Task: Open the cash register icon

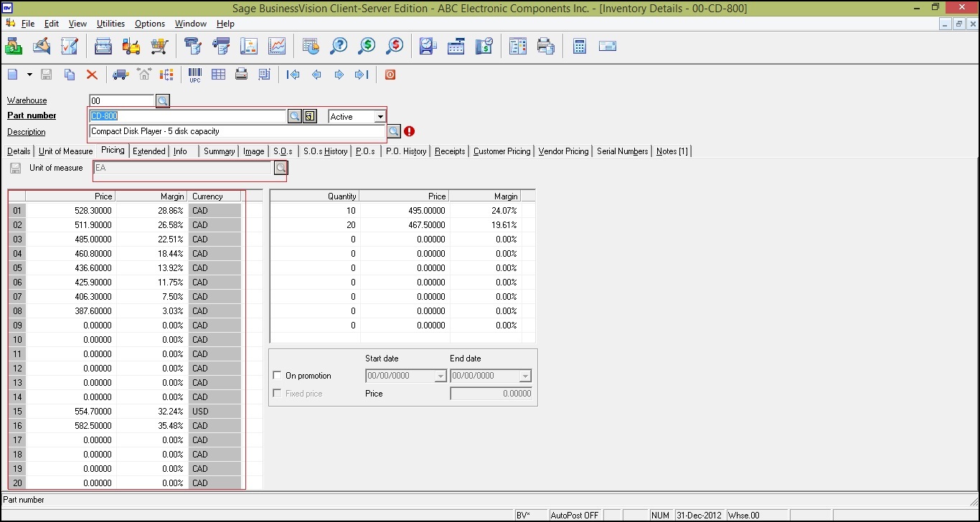Action: click(456, 47)
